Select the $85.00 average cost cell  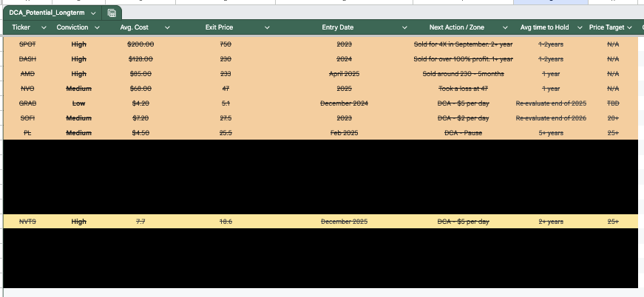140,74
